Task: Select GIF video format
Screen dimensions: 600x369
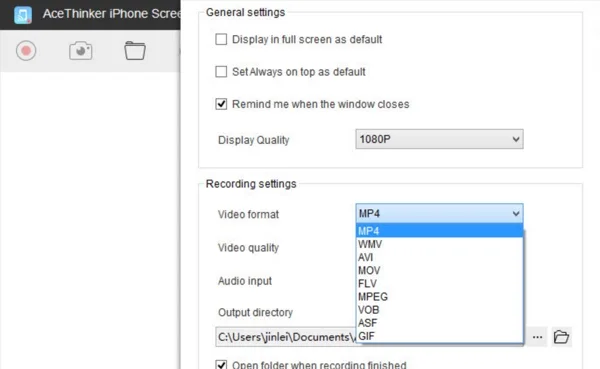Action: tap(439, 336)
